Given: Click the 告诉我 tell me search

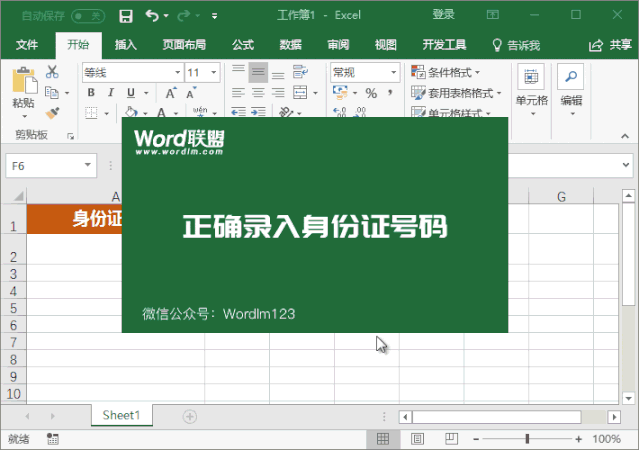Looking at the screenshot, I should point(516,45).
